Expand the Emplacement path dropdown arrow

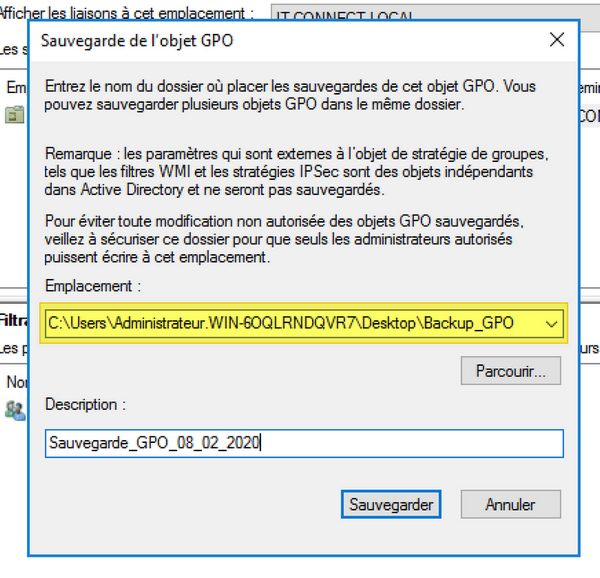551,324
